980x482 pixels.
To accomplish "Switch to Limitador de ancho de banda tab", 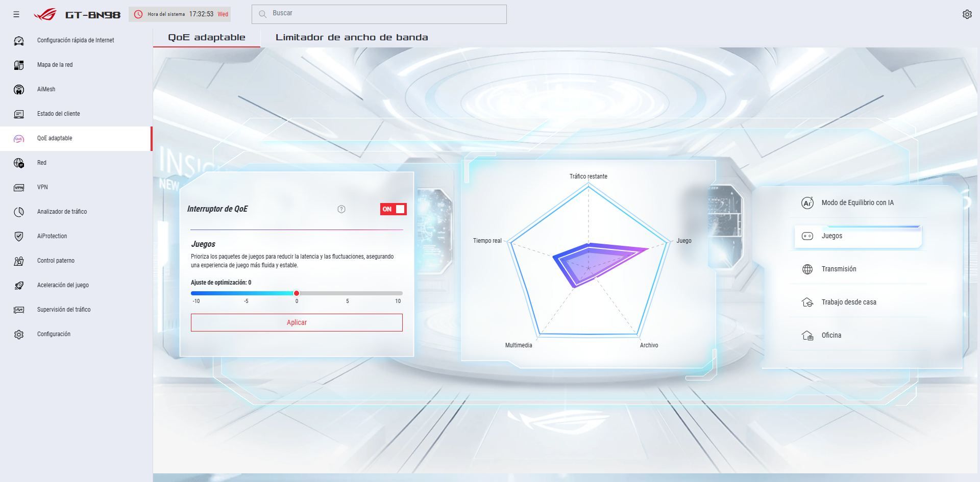I will (352, 37).
